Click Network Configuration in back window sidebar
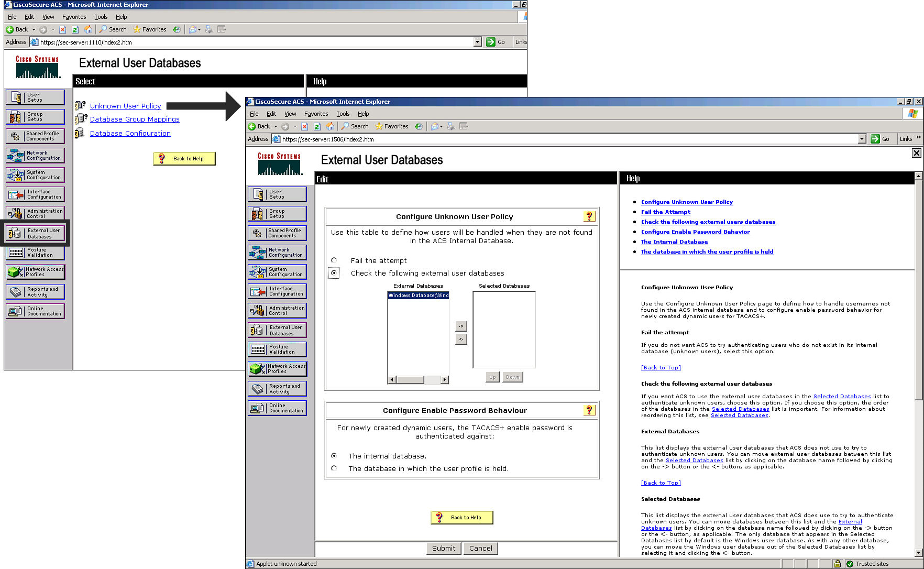Viewport: 924px width, 569px height. tap(35, 156)
